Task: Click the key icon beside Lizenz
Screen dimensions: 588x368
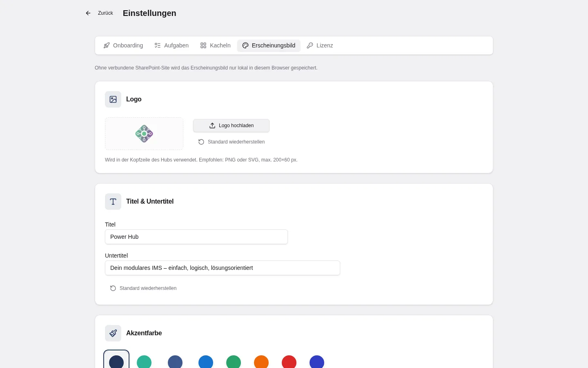Action: pos(310,45)
